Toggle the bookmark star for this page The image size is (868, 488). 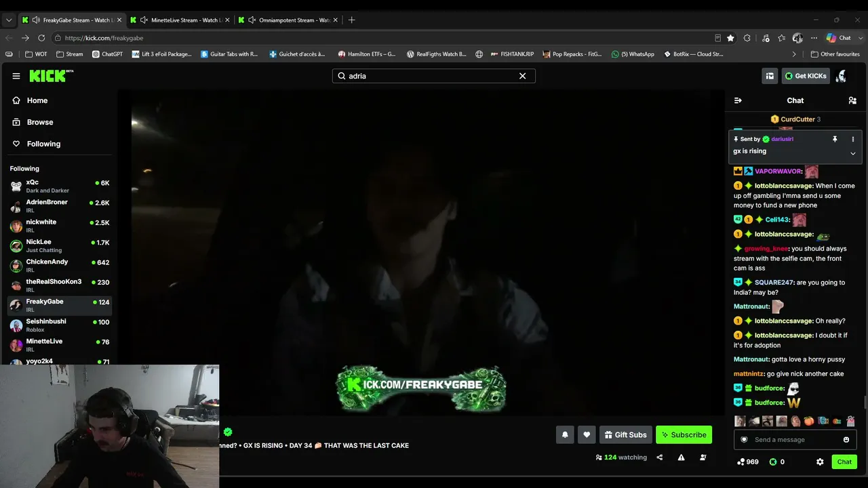click(730, 38)
